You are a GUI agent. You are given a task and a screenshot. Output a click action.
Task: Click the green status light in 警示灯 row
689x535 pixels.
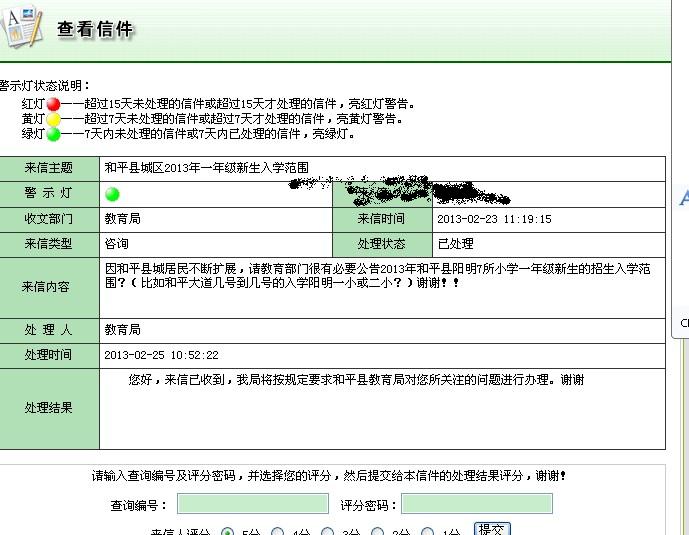[x=112, y=194]
